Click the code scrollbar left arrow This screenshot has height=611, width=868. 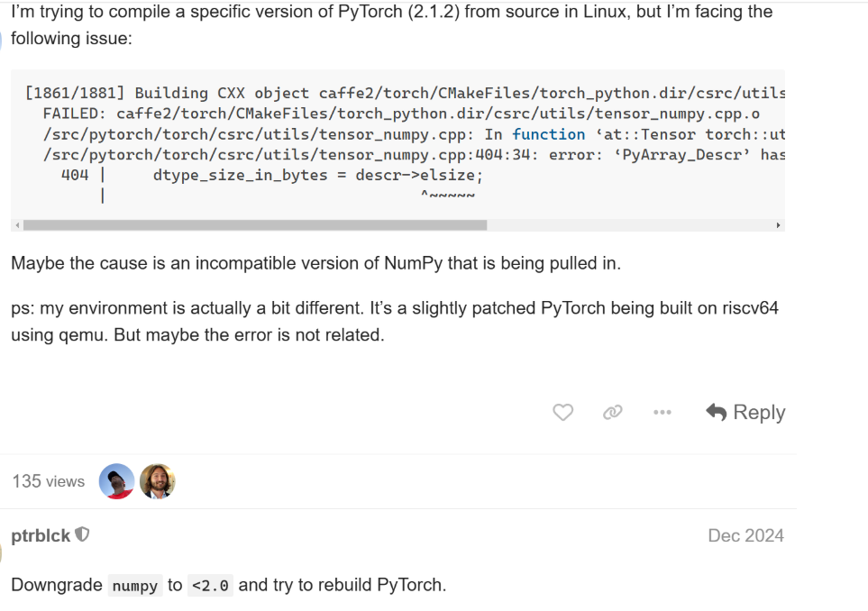pyautogui.click(x=17, y=225)
